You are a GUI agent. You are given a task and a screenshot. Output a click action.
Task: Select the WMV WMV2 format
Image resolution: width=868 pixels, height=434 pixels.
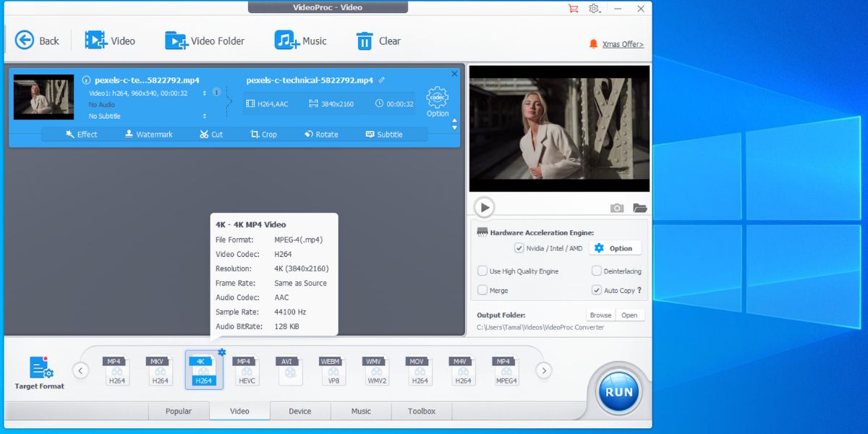(376, 370)
